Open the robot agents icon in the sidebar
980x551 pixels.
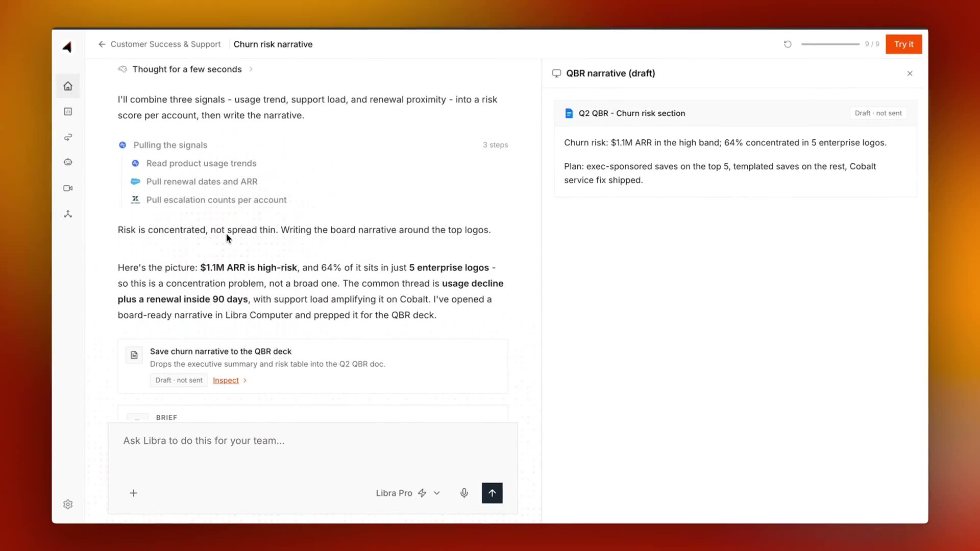(x=68, y=162)
